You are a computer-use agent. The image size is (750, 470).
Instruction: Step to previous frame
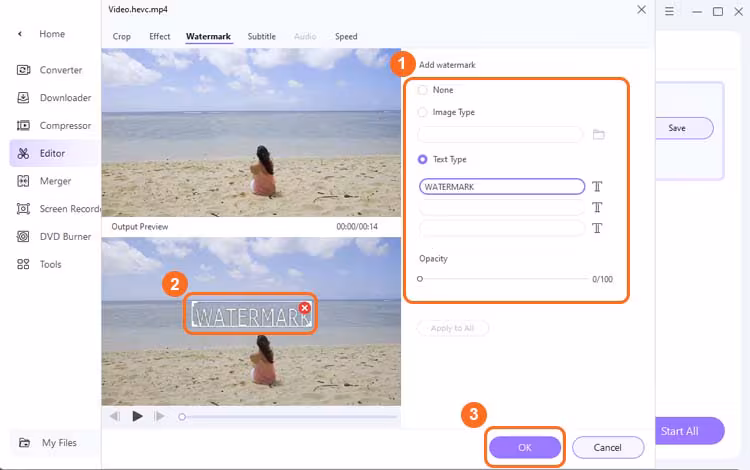coord(115,416)
